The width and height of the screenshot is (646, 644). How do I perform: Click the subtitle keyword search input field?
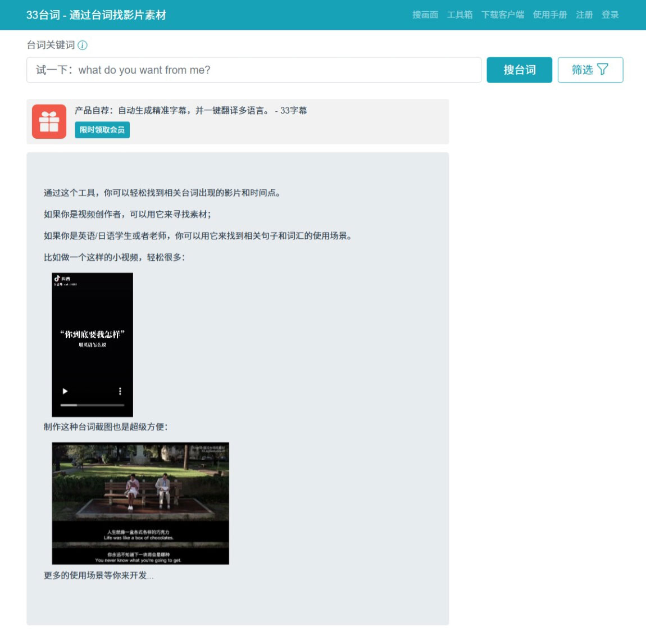253,70
